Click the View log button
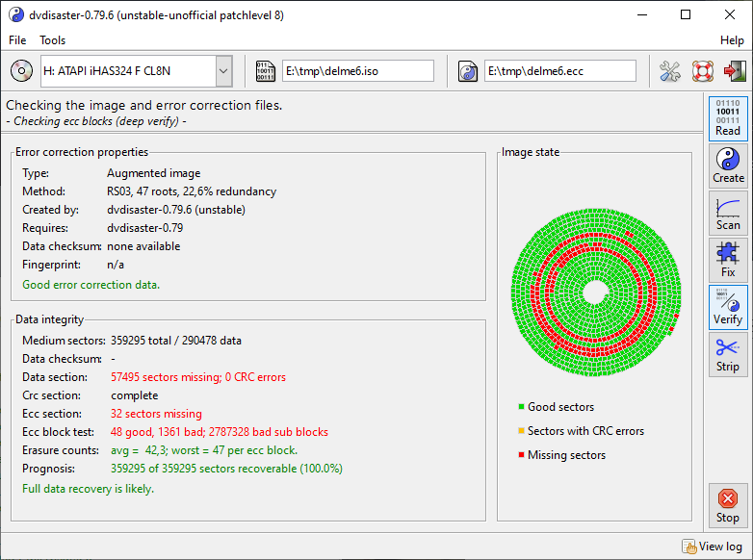753x560 pixels. click(x=712, y=547)
